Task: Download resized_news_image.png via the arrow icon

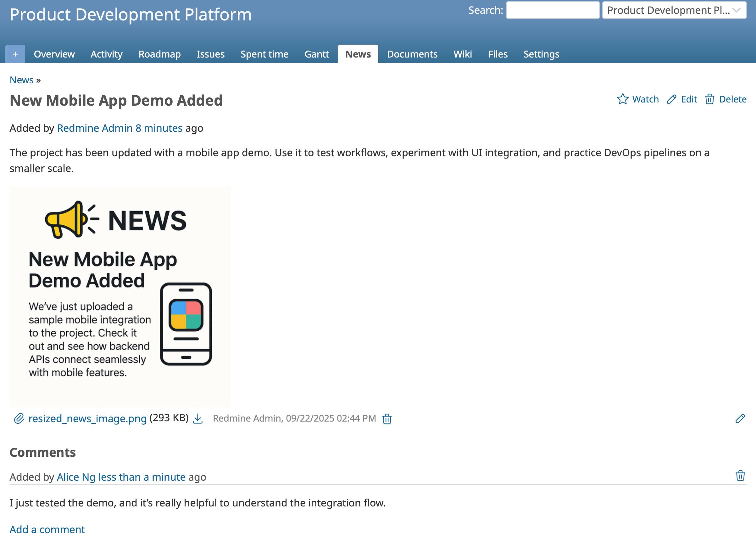Action: 198,418
